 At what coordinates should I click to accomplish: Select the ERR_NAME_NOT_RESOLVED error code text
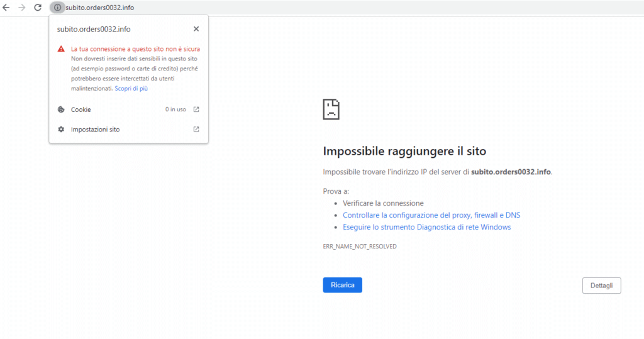pos(360,247)
